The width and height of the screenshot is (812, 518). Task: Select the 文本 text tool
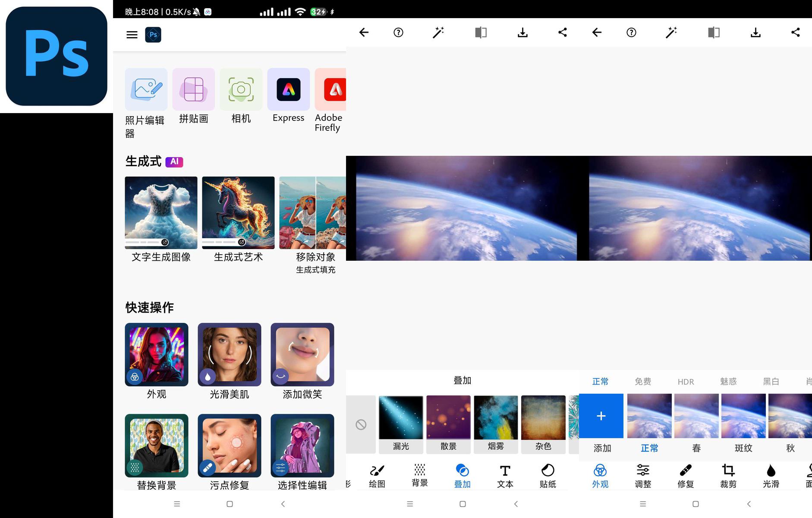[x=505, y=476]
